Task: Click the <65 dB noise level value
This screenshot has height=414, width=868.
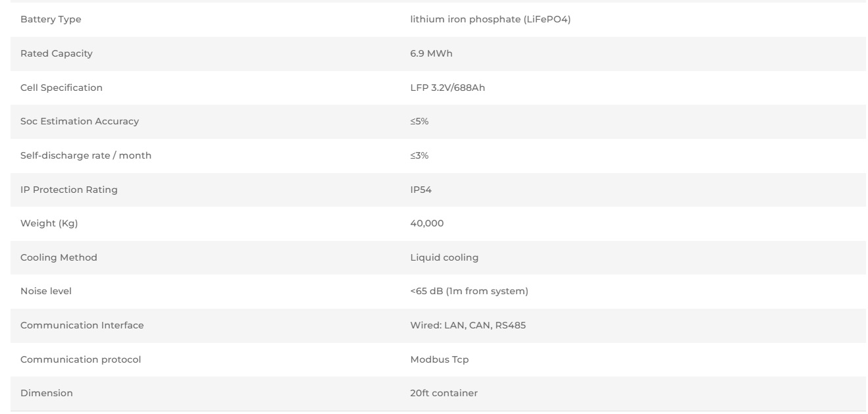Action: click(469, 292)
